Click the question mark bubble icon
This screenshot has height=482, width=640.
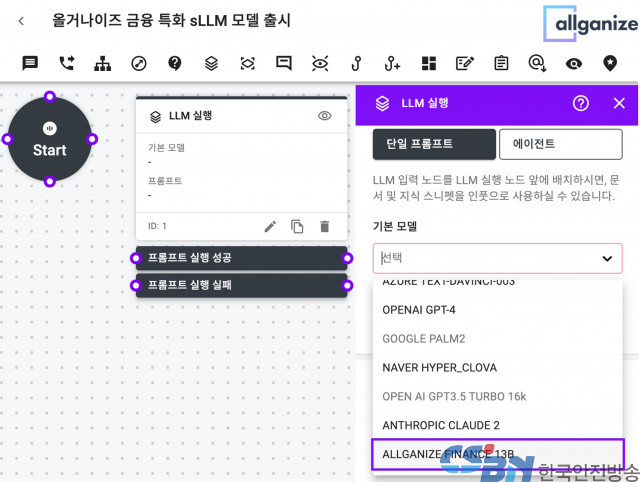point(175,63)
